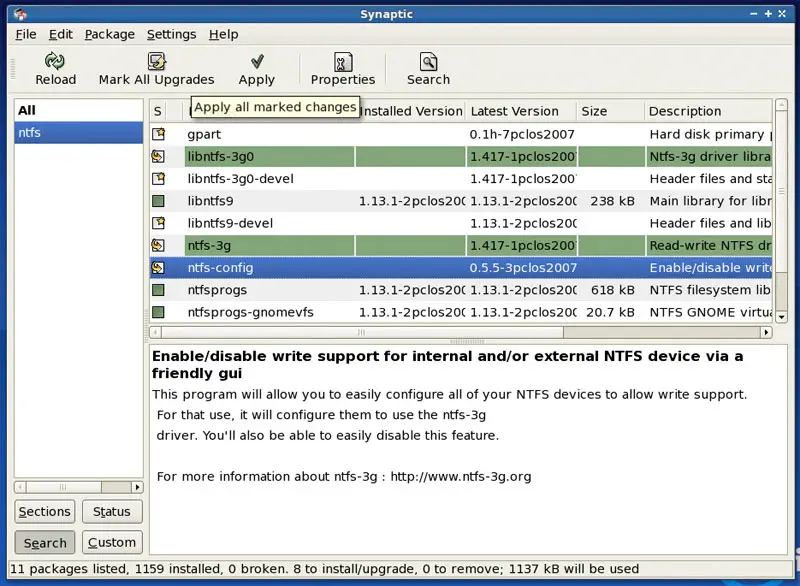Click the 618 kB size cell
The image size is (800, 586).
point(612,290)
